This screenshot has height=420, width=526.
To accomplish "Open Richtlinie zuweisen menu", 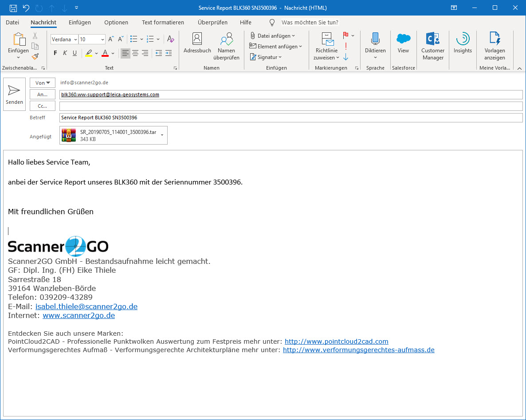I will [326, 46].
